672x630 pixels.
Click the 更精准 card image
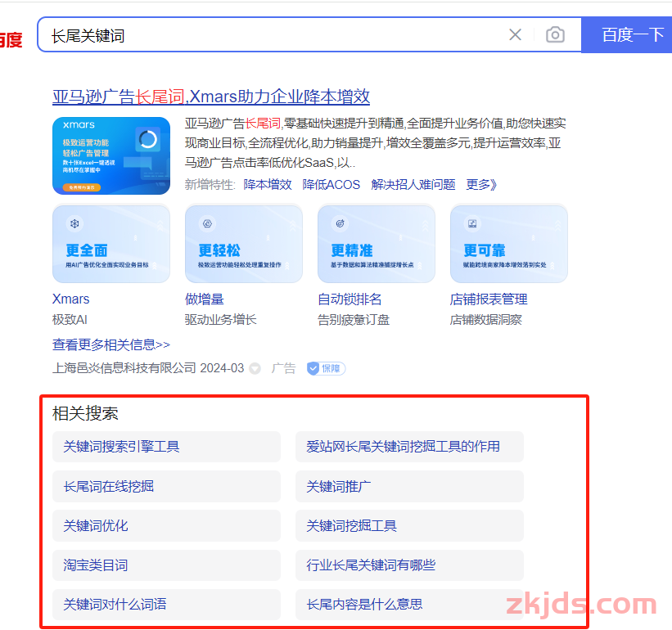click(x=377, y=244)
